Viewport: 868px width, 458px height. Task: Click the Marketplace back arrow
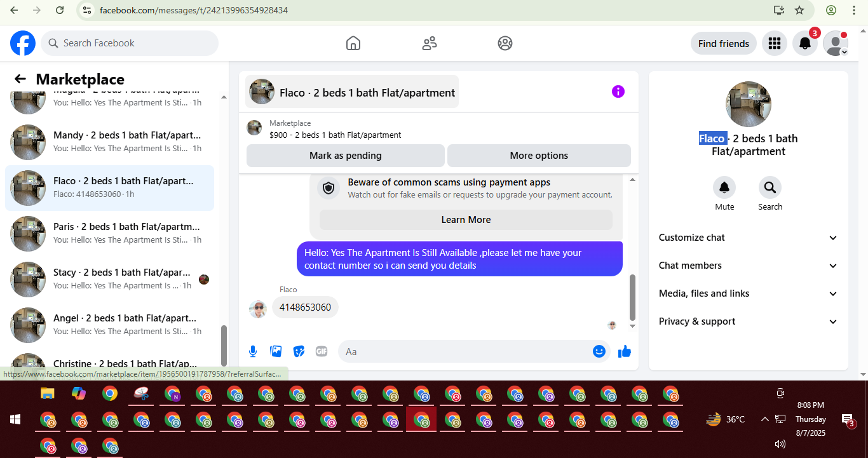(x=20, y=79)
